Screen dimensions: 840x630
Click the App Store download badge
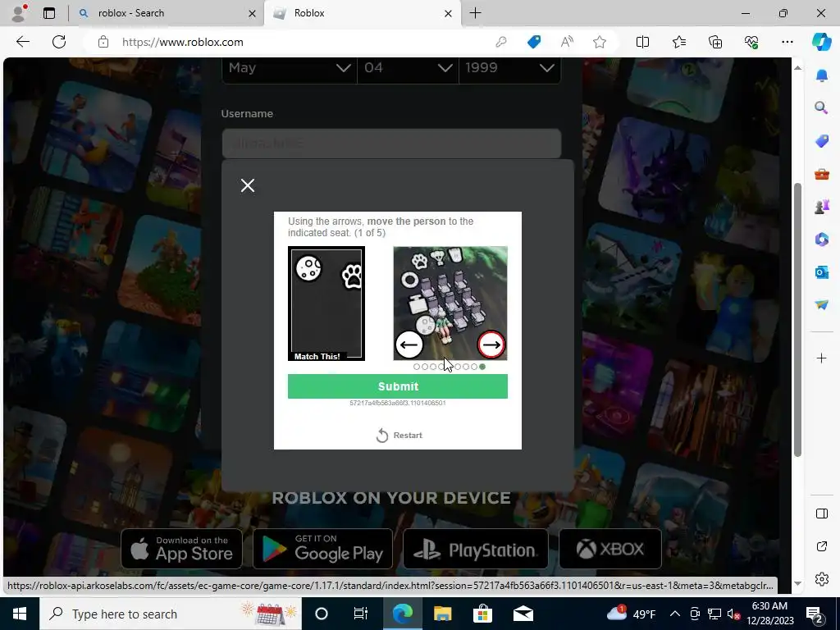click(181, 549)
